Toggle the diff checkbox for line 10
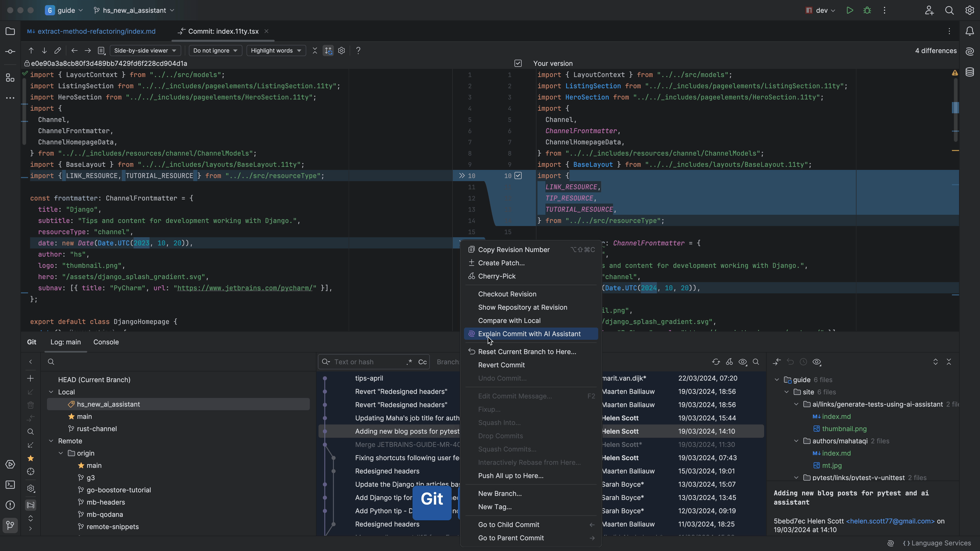980x551 pixels. coord(518,176)
